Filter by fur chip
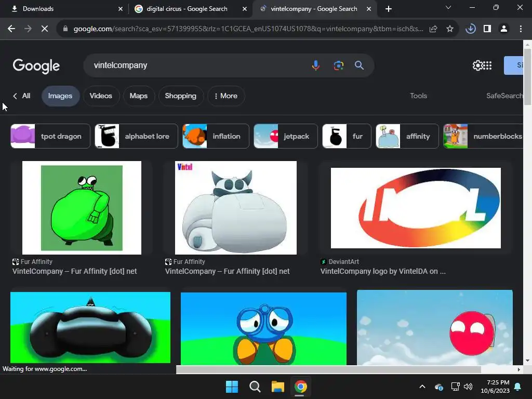This screenshot has width=532, height=399. point(347,137)
